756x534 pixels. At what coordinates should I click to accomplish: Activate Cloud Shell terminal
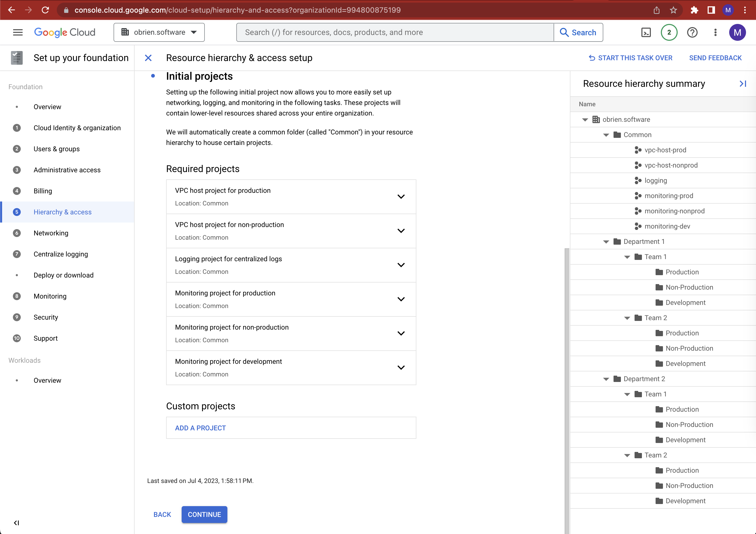[646, 32]
